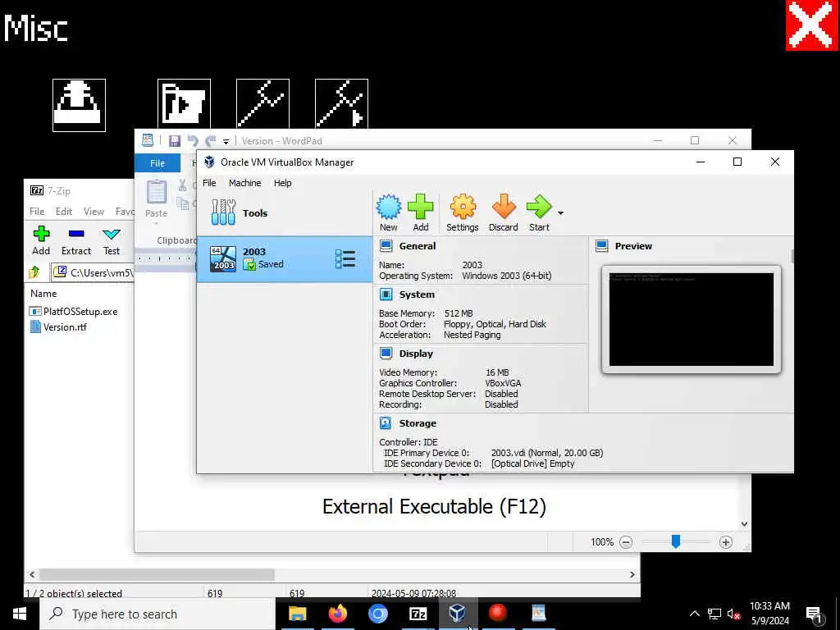Open the WordPad File tab

(x=157, y=163)
